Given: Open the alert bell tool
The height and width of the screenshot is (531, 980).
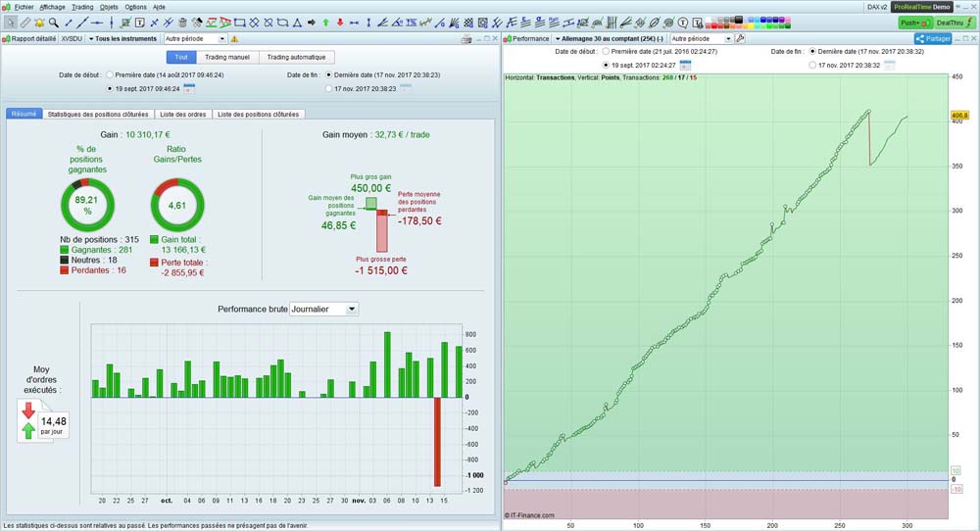Looking at the screenshot, I should (39, 24).
